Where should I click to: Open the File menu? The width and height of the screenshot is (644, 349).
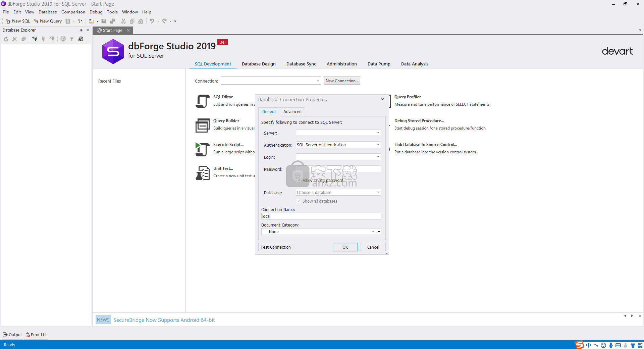6,12
